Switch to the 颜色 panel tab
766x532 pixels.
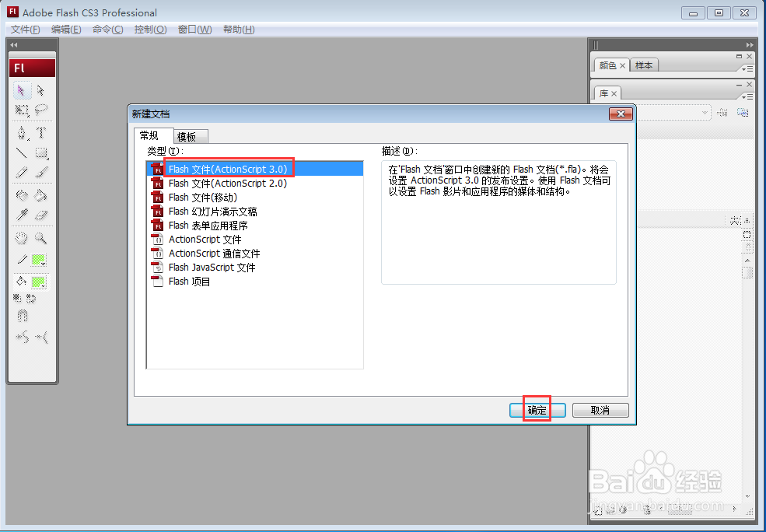[x=607, y=65]
